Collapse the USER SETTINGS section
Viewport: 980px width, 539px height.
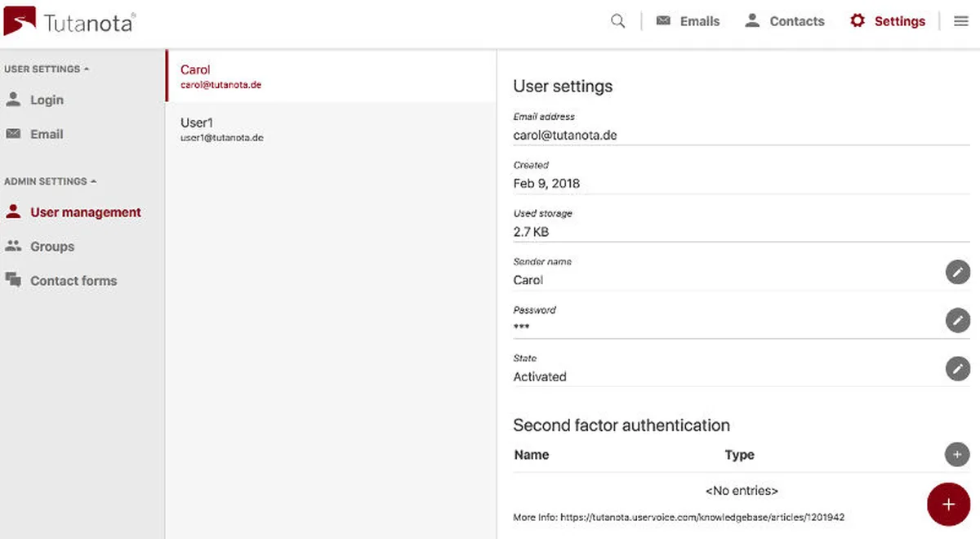(47, 69)
